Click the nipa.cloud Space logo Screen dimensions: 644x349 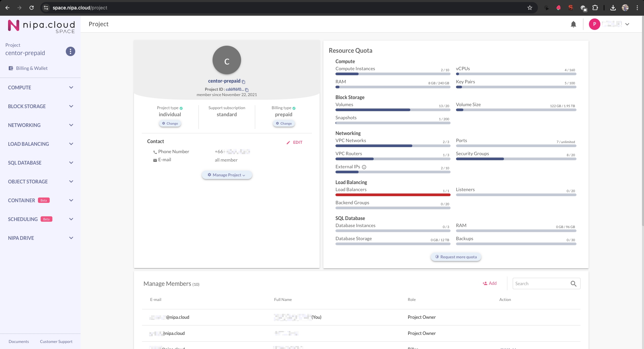(x=41, y=26)
